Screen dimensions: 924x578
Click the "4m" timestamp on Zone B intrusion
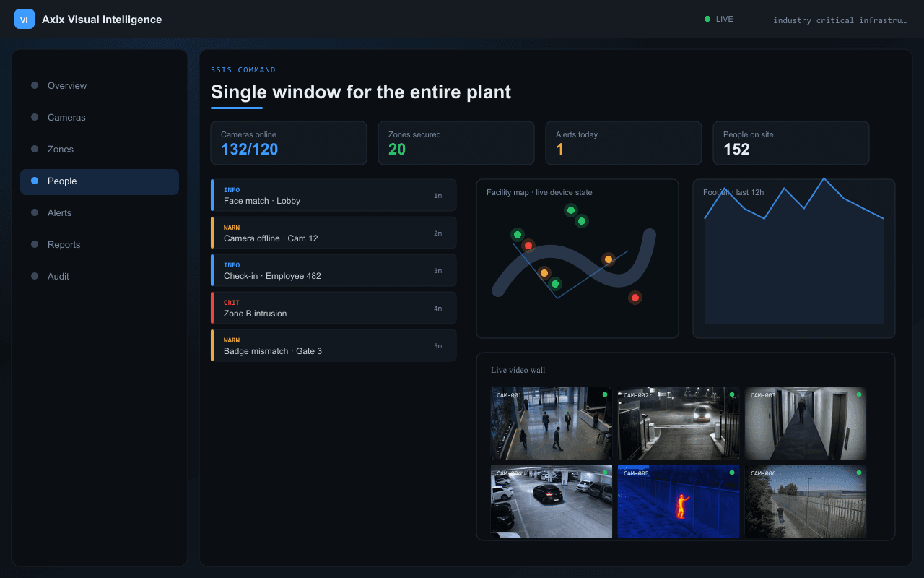coord(437,309)
